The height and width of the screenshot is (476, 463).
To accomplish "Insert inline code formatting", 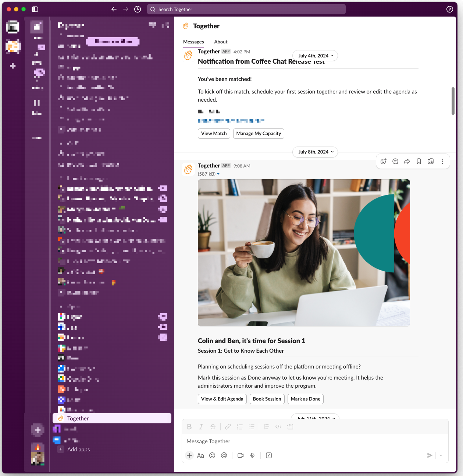I will point(278,427).
